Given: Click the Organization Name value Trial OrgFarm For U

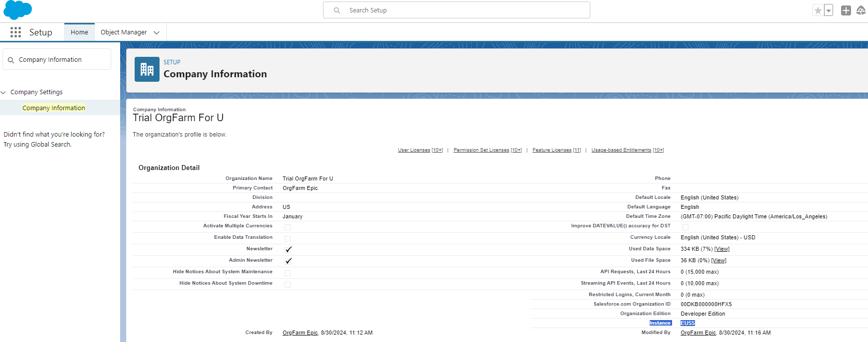Looking at the screenshot, I should click(x=308, y=178).
